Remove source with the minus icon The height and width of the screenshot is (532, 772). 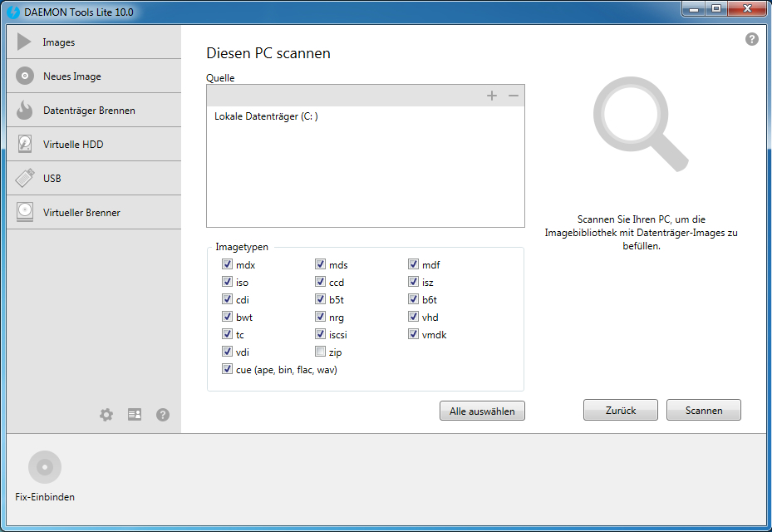pos(514,96)
